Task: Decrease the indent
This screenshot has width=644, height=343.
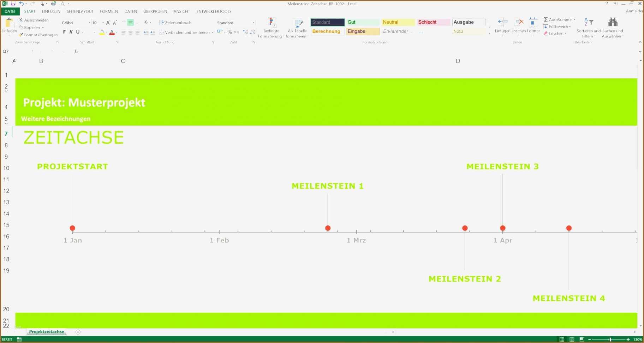Action: pyautogui.click(x=146, y=32)
